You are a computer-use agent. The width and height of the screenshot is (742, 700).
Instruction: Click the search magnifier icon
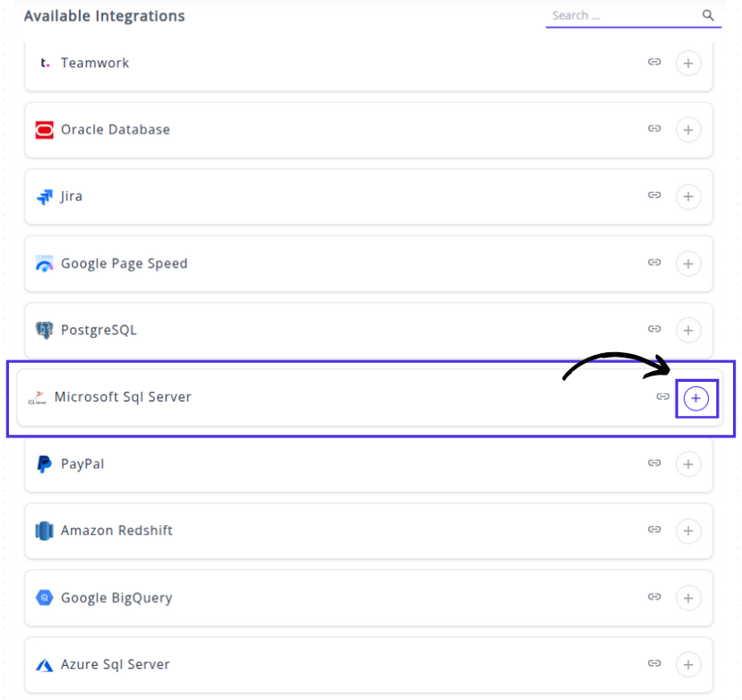(708, 15)
